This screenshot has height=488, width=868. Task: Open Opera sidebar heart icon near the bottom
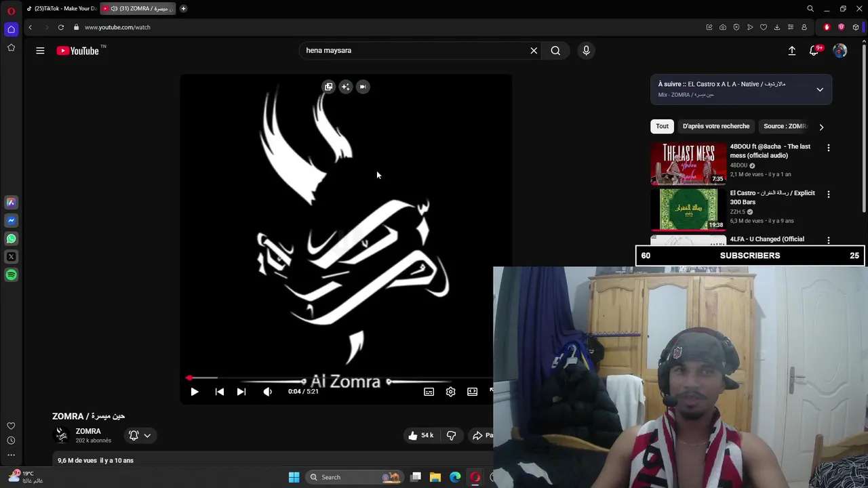pos(11,426)
